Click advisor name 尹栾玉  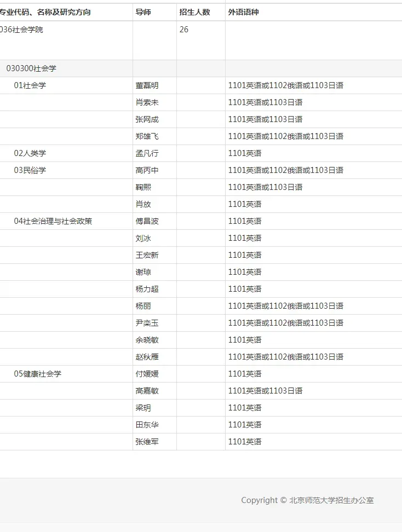[x=147, y=323]
